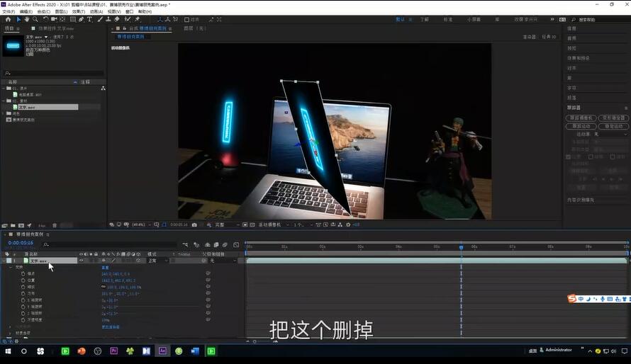Click the 跟踪摄像机 button
631x364 pixels.
[x=581, y=118]
